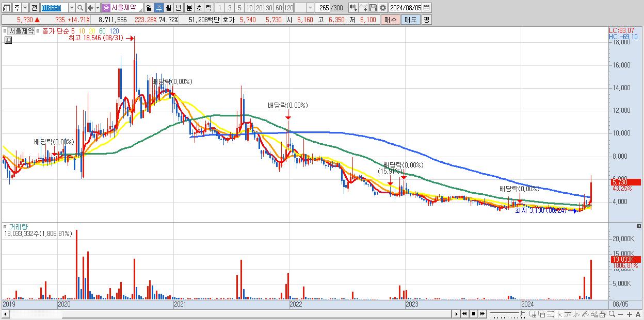Select the 년 yearly period toggle
644x320 pixels.
pos(178,8)
